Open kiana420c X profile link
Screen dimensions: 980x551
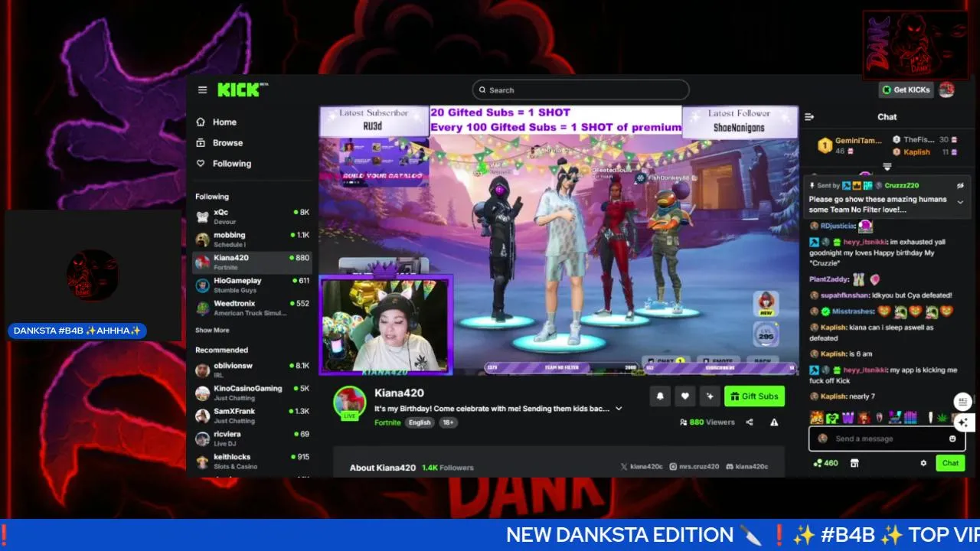pos(642,467)
